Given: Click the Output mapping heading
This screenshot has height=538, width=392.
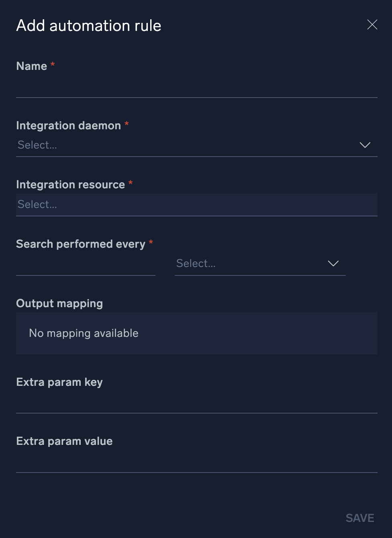Looking at the screenshot, I should 59,304.
